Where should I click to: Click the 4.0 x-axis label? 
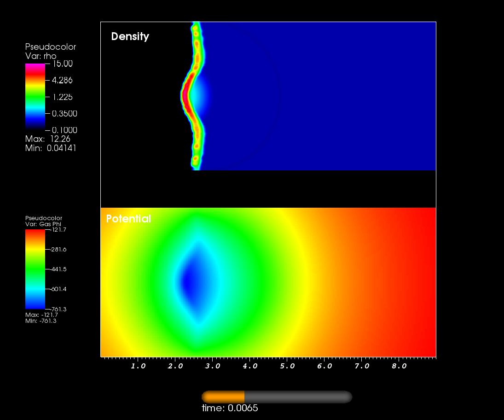250,366
